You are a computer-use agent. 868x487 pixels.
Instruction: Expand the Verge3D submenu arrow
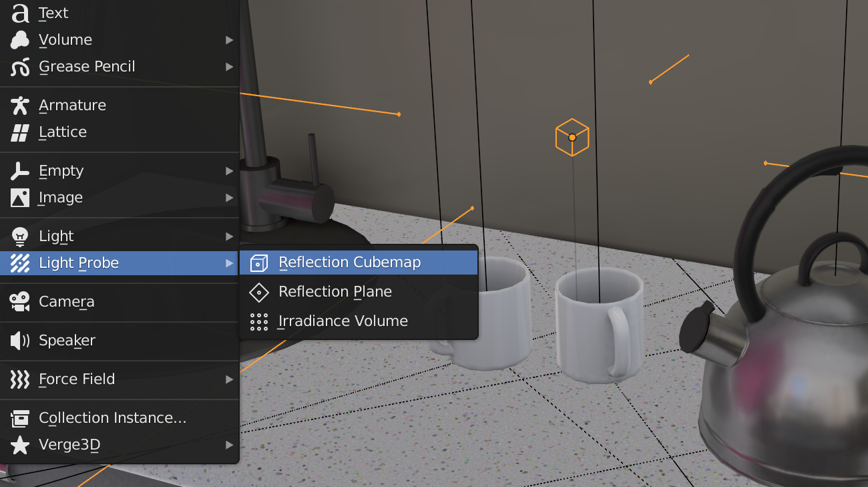229,445
